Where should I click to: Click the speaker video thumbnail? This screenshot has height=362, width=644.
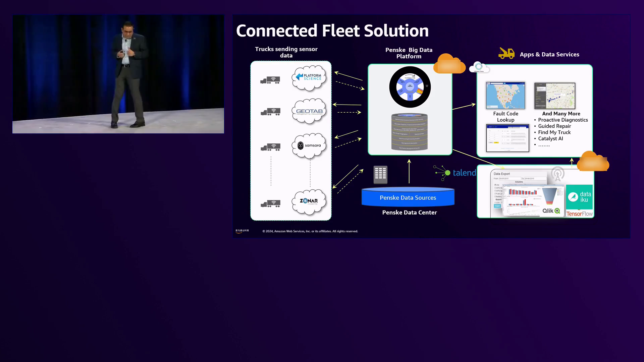(x=118, y=74)
